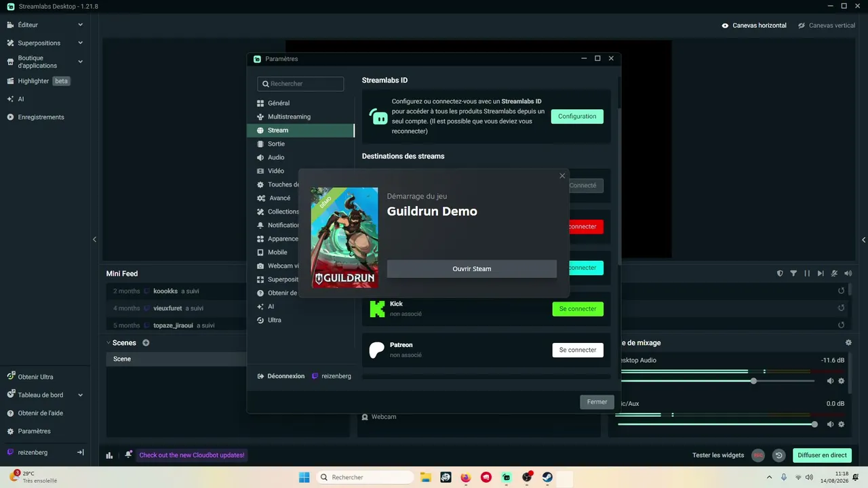Image resolution: width=868 pixels, height=488 pixels.
Task: Open the Audio settings tab
Action: tap(300, 157)
